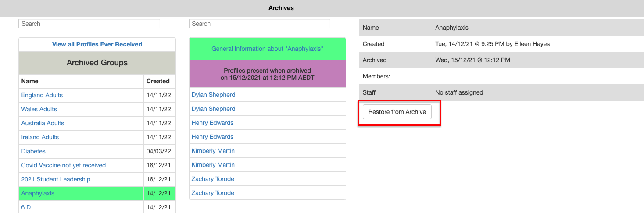
Task: Select the England Adults archived group
Action: click(42, 95)
